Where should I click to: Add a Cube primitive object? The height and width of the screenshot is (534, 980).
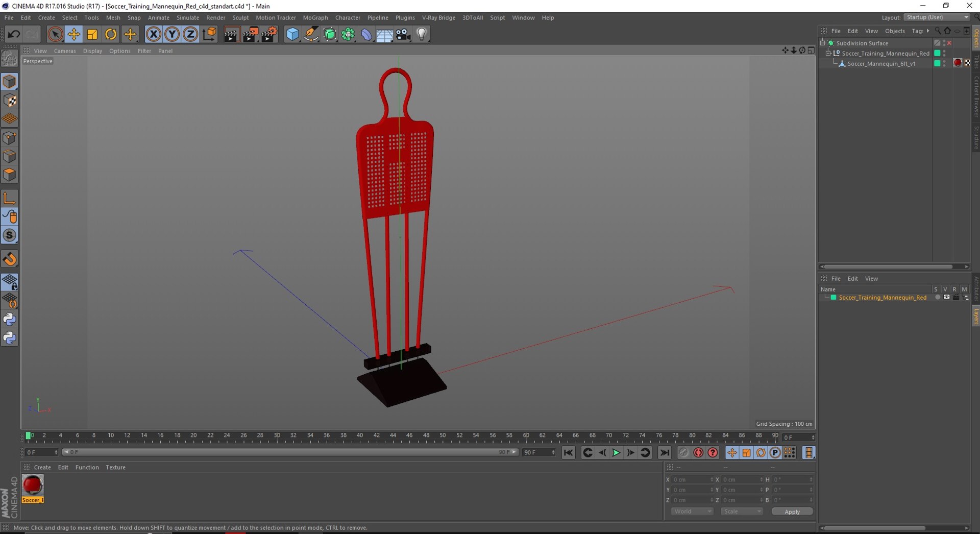click(292, 34)
